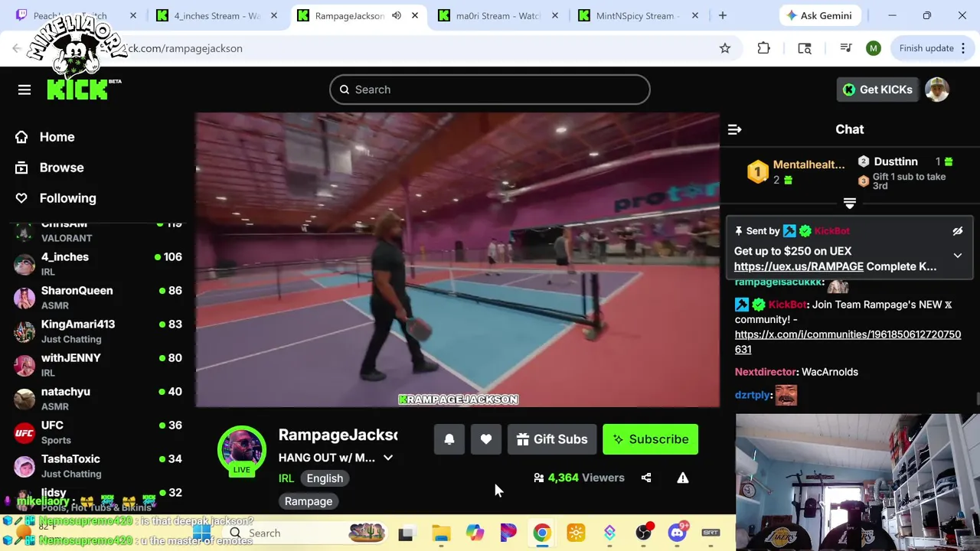
Task: Open the SRT app in taskbar
Action: coord(710,533)
